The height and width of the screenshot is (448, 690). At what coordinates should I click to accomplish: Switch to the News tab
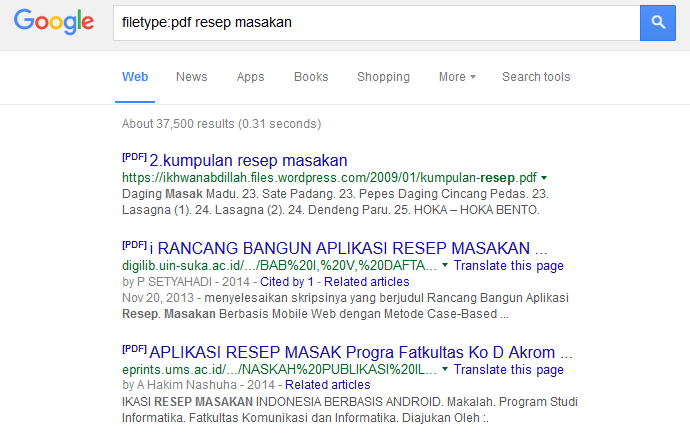click(x=191, y=77)
